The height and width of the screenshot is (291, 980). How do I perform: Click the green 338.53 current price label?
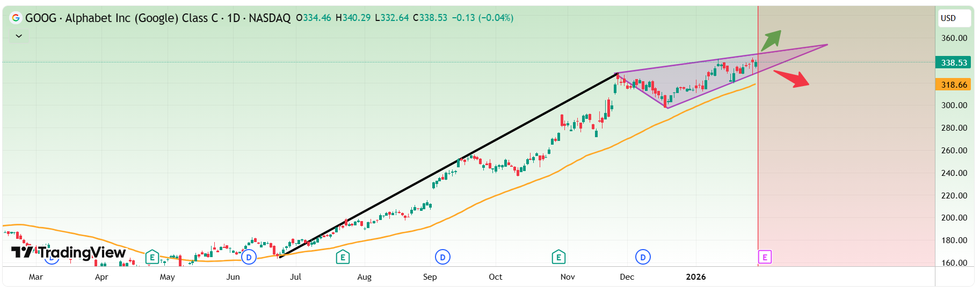[x=954, y=62]
